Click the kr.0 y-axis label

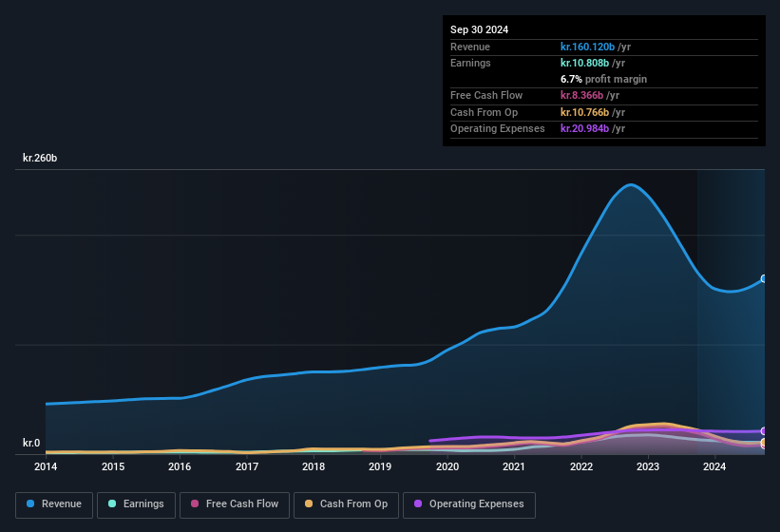tap(31, 443)
